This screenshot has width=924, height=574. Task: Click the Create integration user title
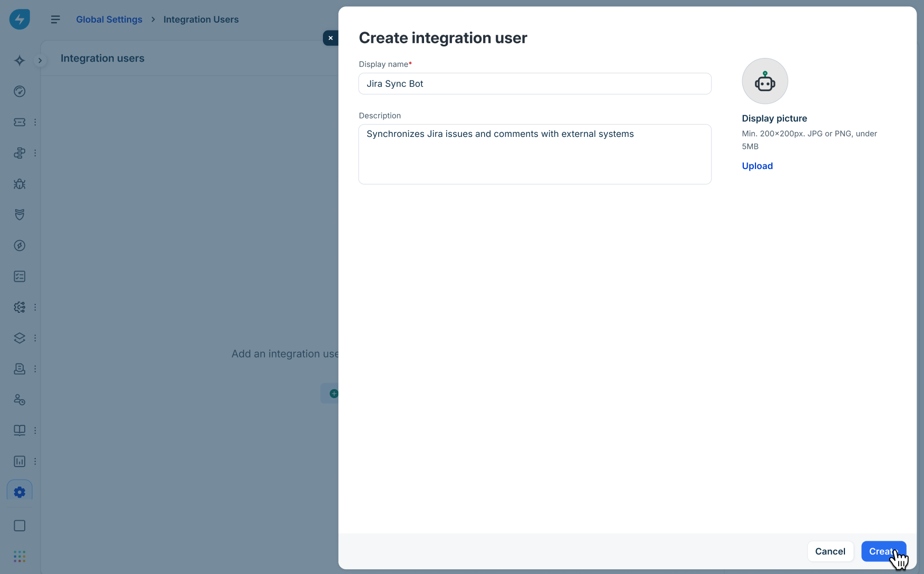pyautogui.click(x=443, y=38)
